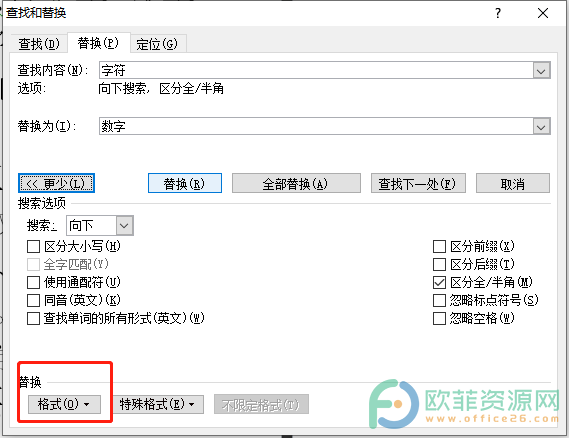Image resolution: width=569 pixels, height=438 pixels.
Task: Switch to the 查找(D) tab
Action: (x=39, y=44)
